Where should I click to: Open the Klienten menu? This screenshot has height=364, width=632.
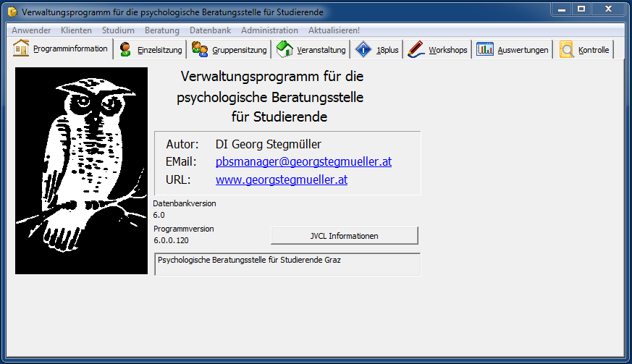click(76, 30)
